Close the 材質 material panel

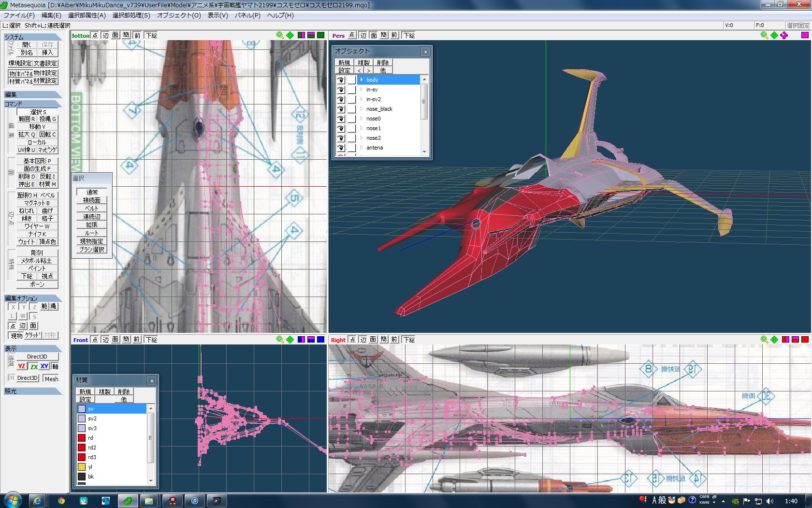152,381
